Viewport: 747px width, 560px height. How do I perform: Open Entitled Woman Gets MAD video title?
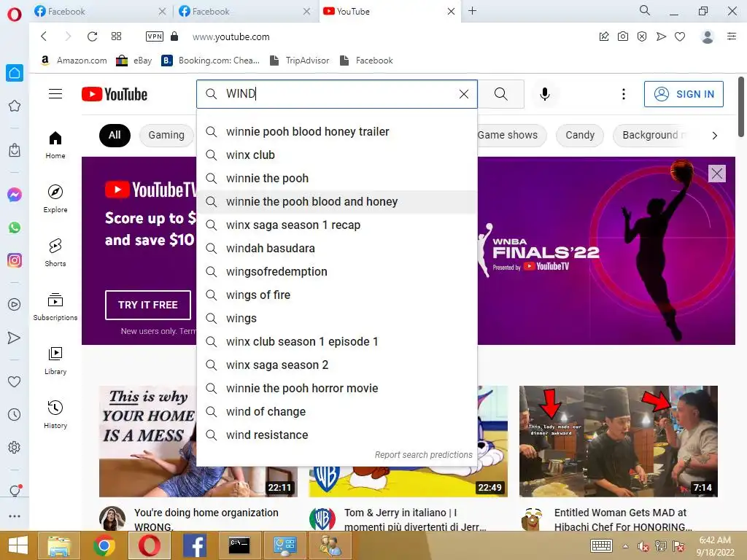coord(623,519)
